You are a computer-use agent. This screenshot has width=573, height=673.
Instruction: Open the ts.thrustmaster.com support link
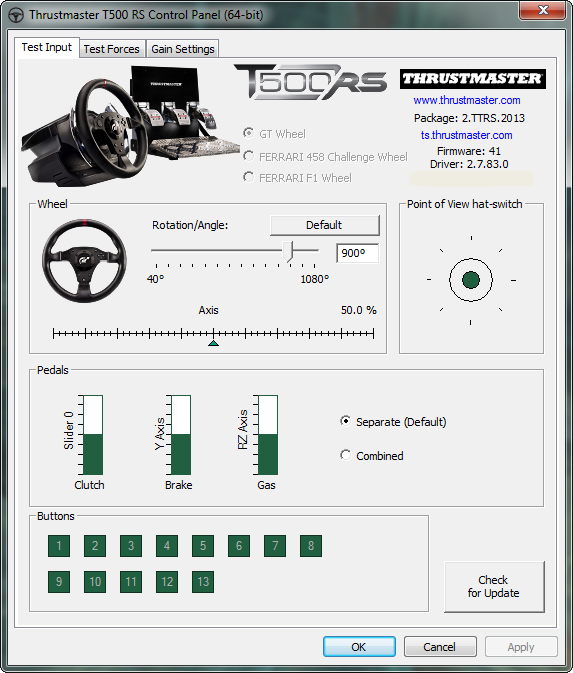click(467, 135)
